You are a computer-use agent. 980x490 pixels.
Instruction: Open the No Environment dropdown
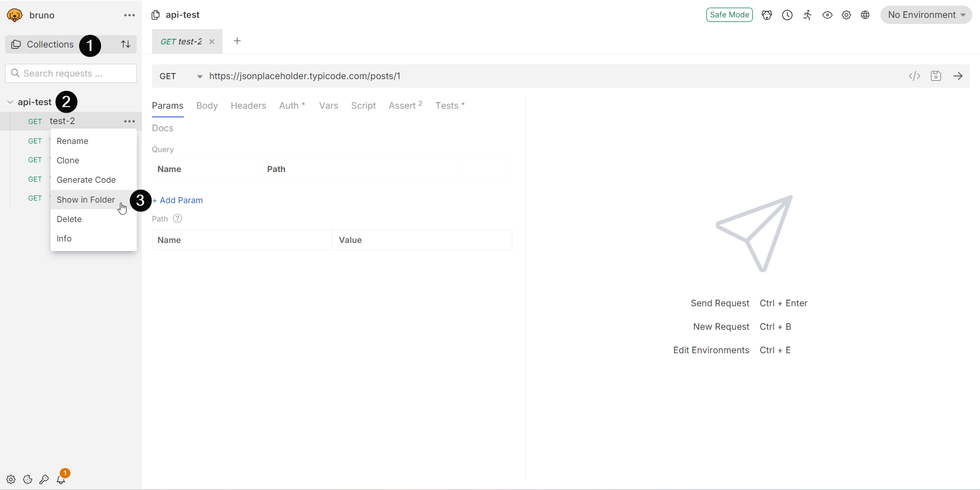pyautogui.click(x=926, y=15)
